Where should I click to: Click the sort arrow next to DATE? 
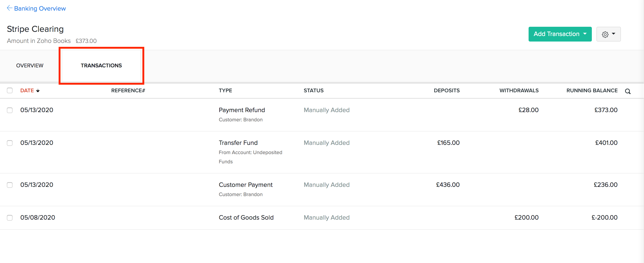(x=39, y=90)
